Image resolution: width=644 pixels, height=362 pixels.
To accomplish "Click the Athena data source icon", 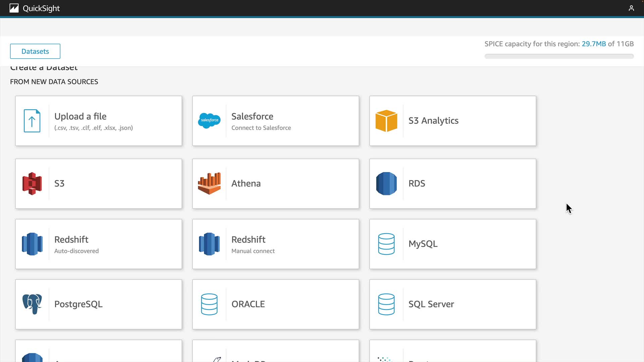I will click(x=209, y=184).
